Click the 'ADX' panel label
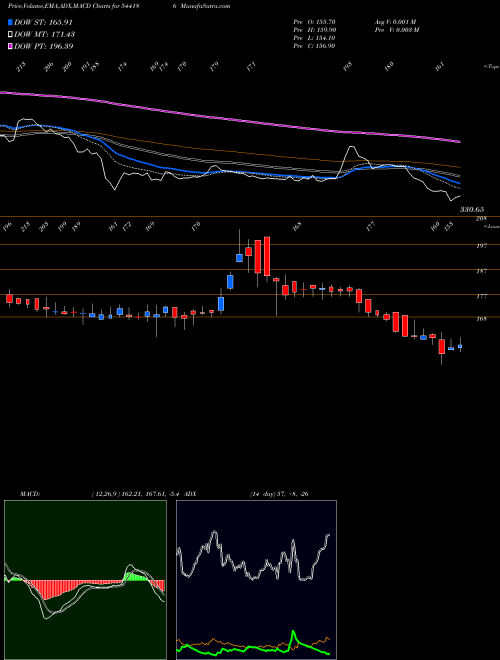 pos(190,493)
